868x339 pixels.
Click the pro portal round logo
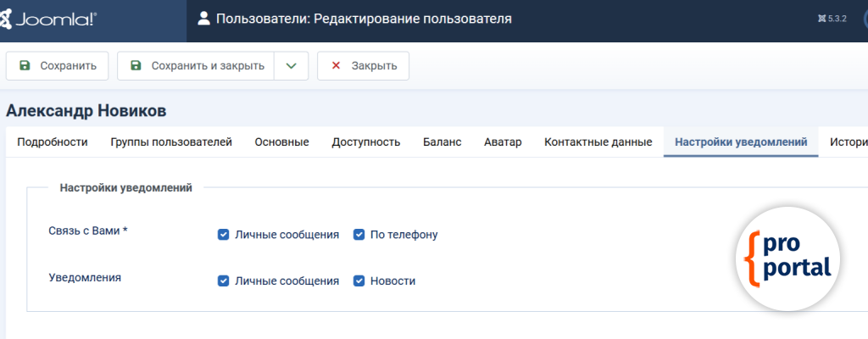pyautogui.click(x=787, y=258)
